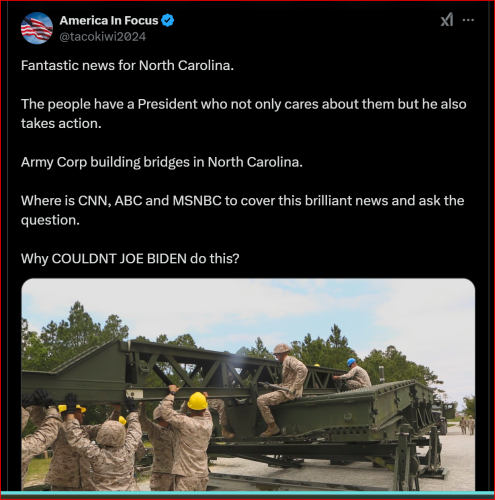Image resolution: width=495 pixels, height=500 pixels.
Task: Click the word 'question.' in the post body
Action: click(50, 220)
